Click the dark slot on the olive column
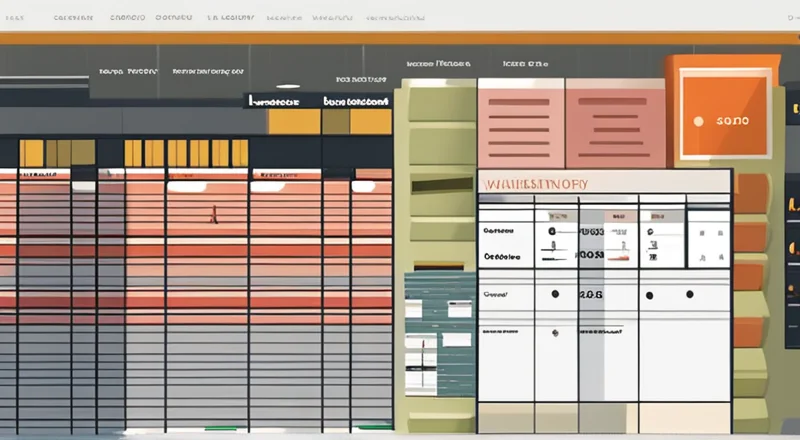Image resolution: width=800 pixels, height=440 pixels. pos(441,185)
